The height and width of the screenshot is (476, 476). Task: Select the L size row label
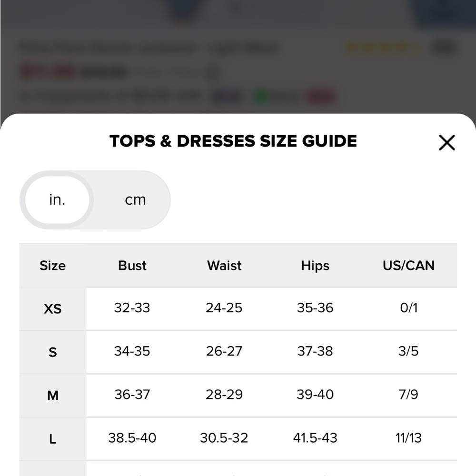(x=53, y=439)
